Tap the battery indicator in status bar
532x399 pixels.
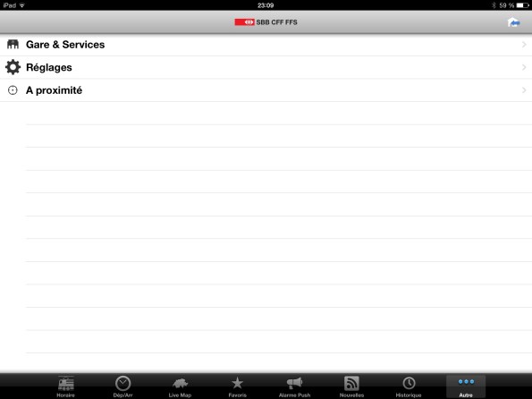pos(522,5)
